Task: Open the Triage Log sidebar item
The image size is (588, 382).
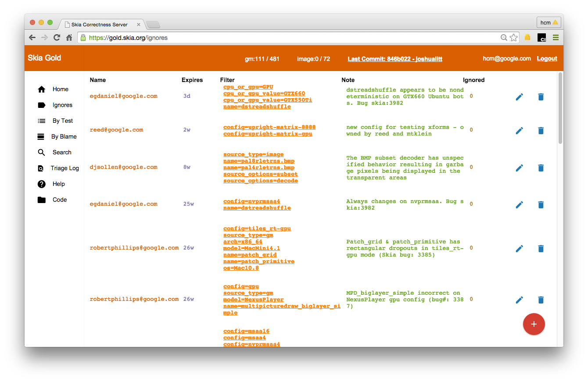Action: pyautogui.click(x=65, y=168)
